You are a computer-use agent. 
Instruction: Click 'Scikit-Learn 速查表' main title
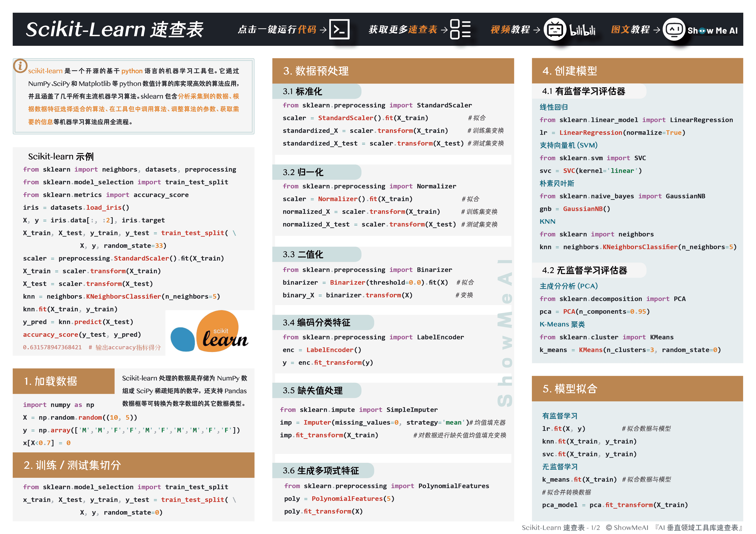pyautogui.click(x=115, y=30)
